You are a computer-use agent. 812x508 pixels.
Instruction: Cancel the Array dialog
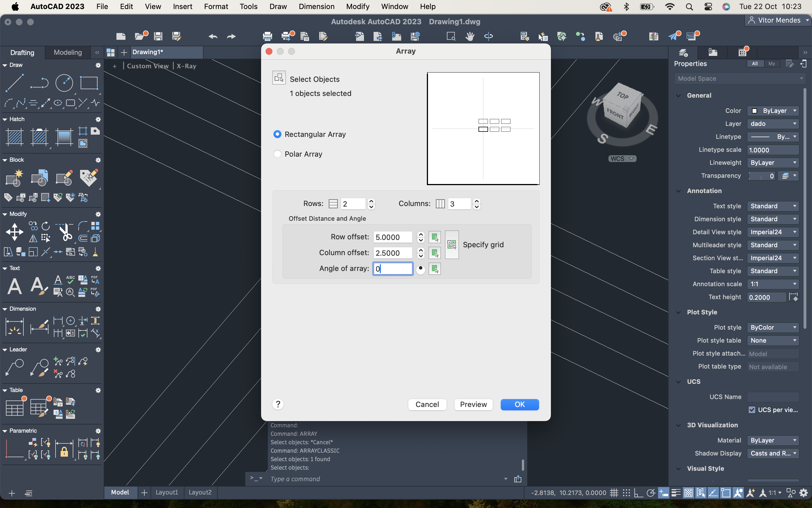[x=427, y=404]
